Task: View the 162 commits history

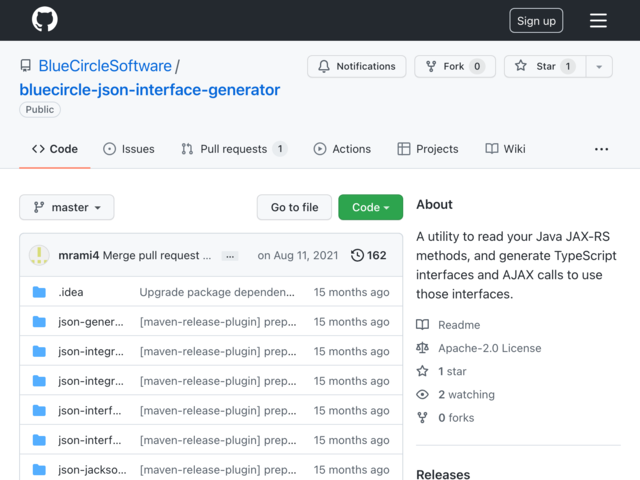Action: pyautogui.click(x=369, y=256)
